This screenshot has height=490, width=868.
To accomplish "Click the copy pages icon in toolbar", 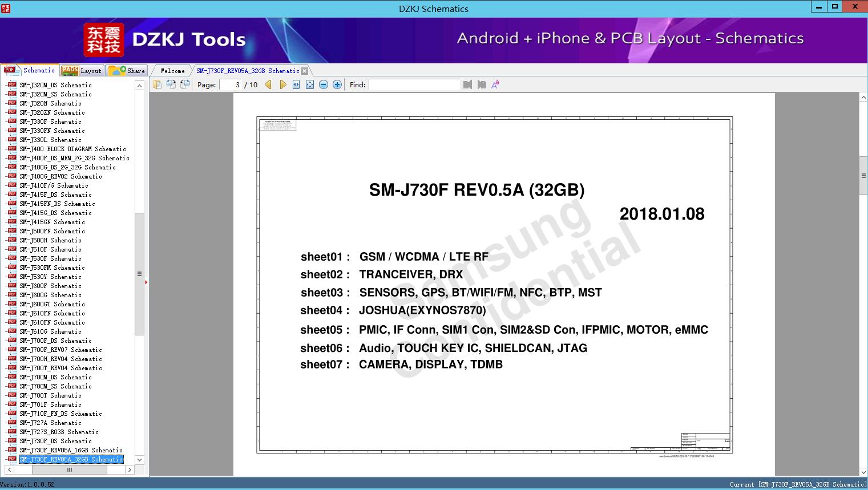I will [158, 84].
